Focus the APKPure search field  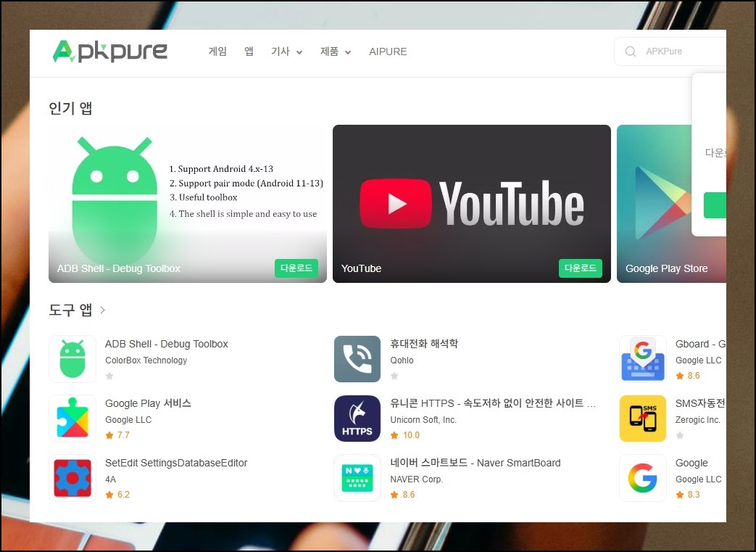[670, 52]
